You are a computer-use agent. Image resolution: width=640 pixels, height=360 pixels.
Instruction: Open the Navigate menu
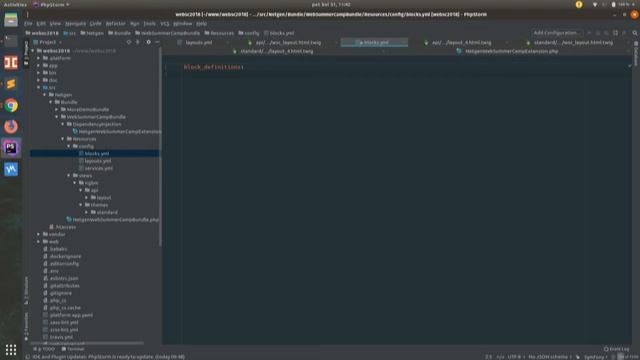click(x=75, y=24)
